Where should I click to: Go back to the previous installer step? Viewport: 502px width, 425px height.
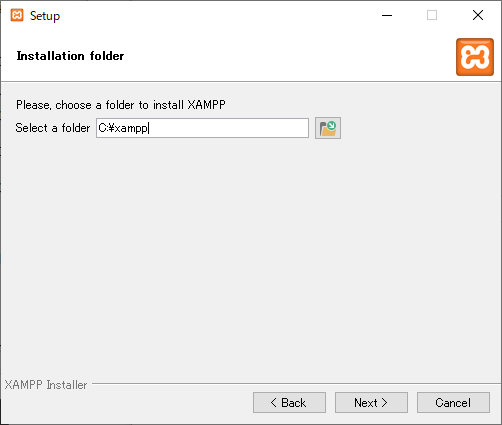tap(289, 403)
